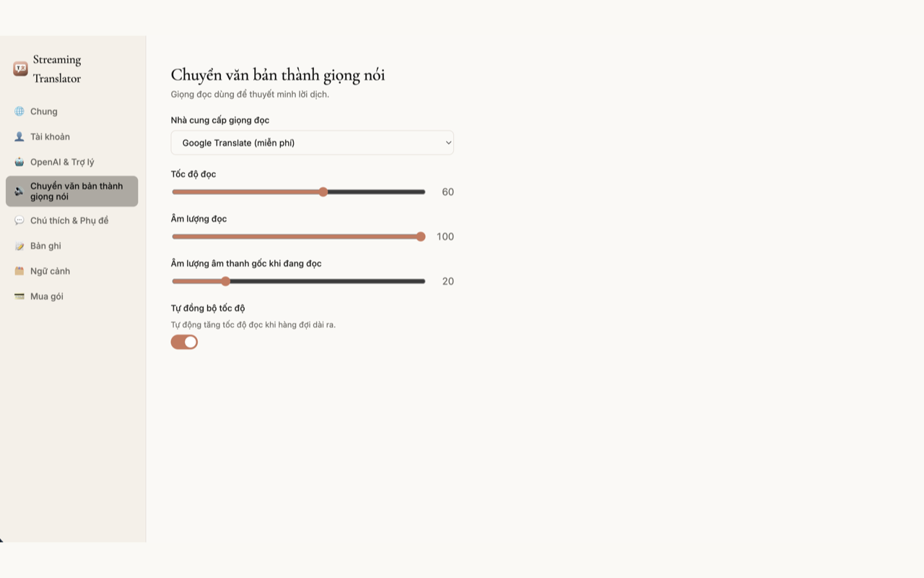Screen dimensions: 924x578
Task: Click the calendar icon beside Ngữ cảnh
Action: (19, 271)
